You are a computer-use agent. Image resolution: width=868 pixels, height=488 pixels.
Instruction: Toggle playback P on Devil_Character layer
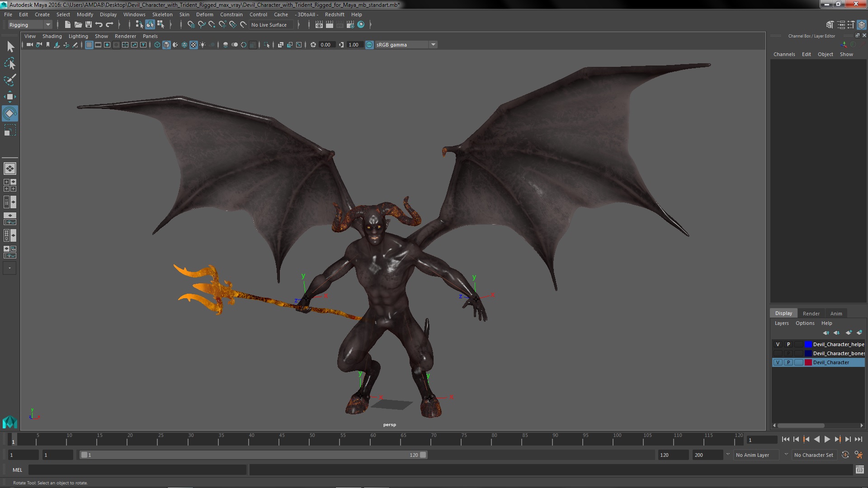788,362
